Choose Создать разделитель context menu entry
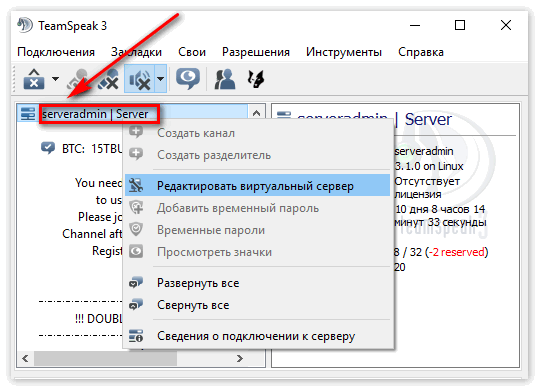This screenshot has width=539, height=390. point(257,155)
